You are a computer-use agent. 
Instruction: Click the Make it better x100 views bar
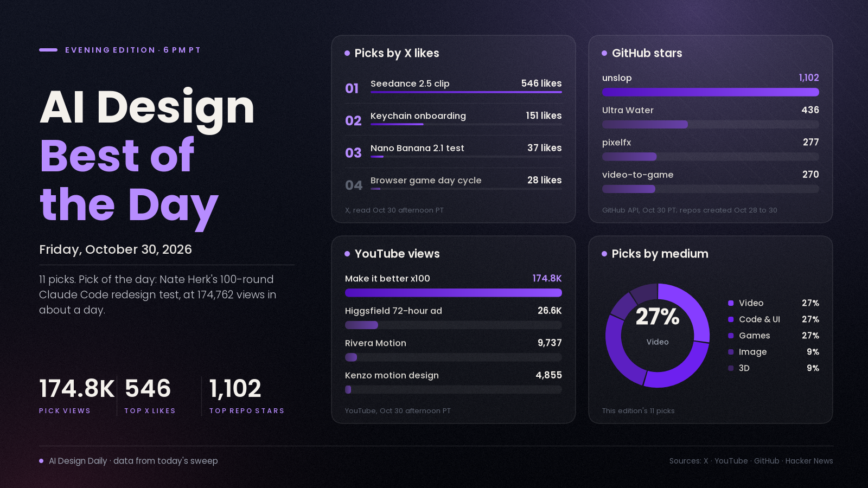pyautogui.click(x=454, y=293)
